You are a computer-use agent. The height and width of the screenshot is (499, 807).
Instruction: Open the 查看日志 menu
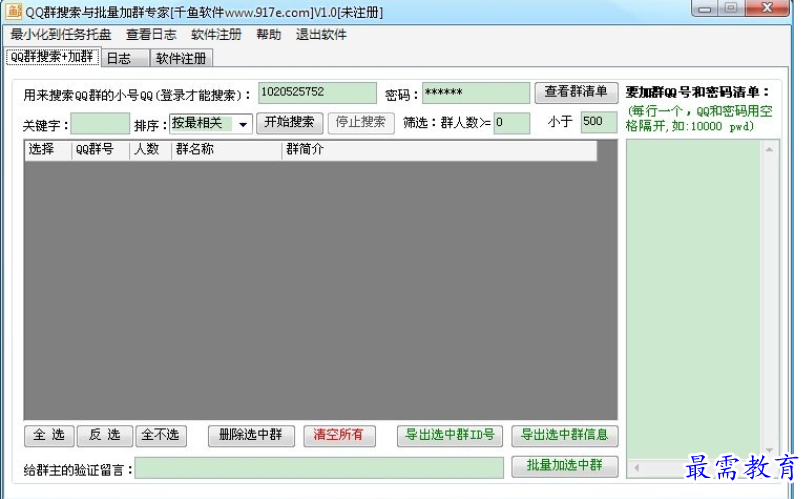(151, 34)
